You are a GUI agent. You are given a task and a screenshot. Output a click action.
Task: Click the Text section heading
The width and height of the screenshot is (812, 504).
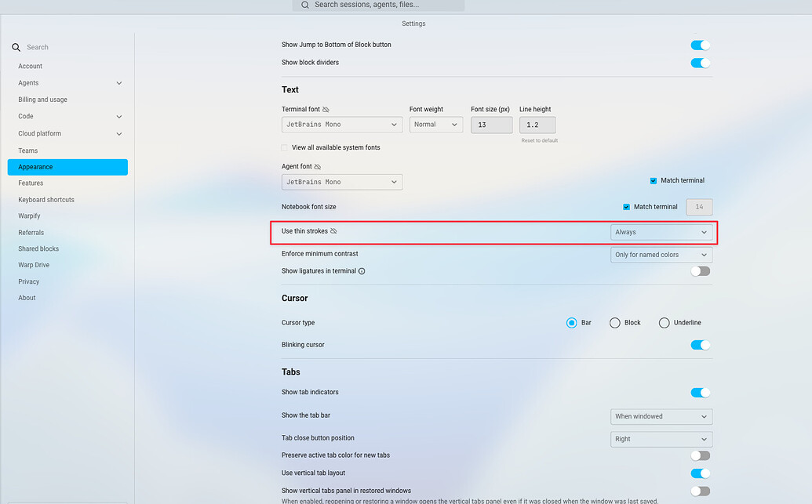290,90
